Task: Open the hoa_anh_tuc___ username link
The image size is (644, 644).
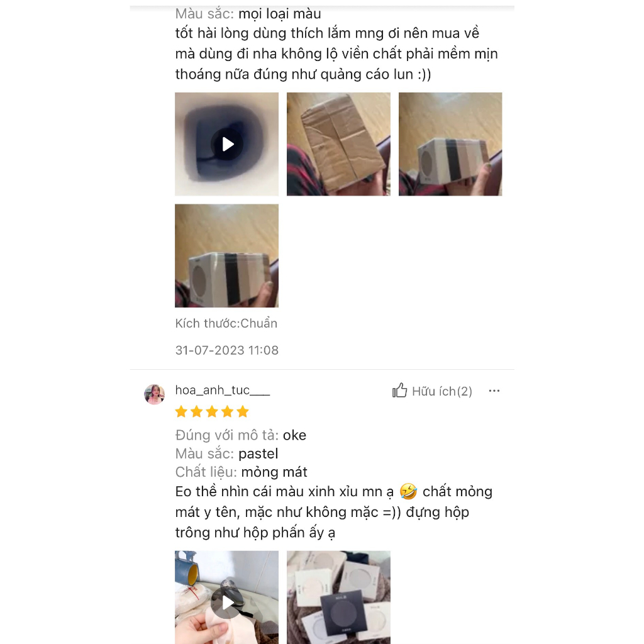Action: (x=223, y=390)
